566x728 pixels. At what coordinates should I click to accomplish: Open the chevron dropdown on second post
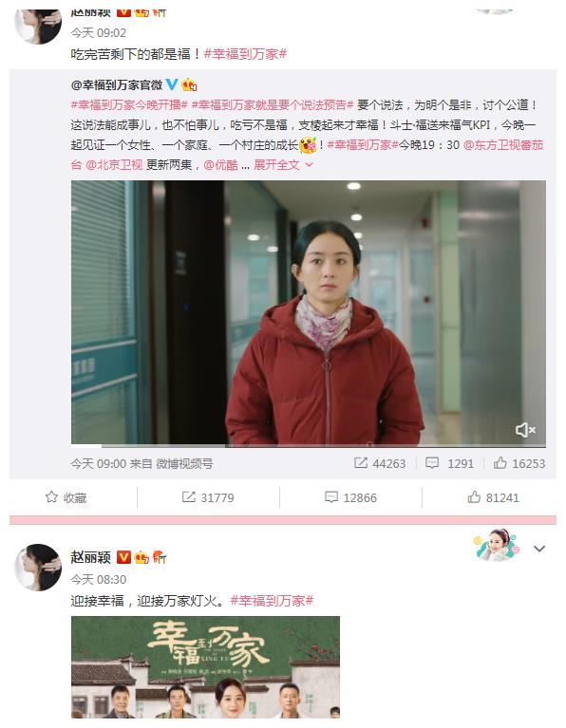tap(539, 549)
